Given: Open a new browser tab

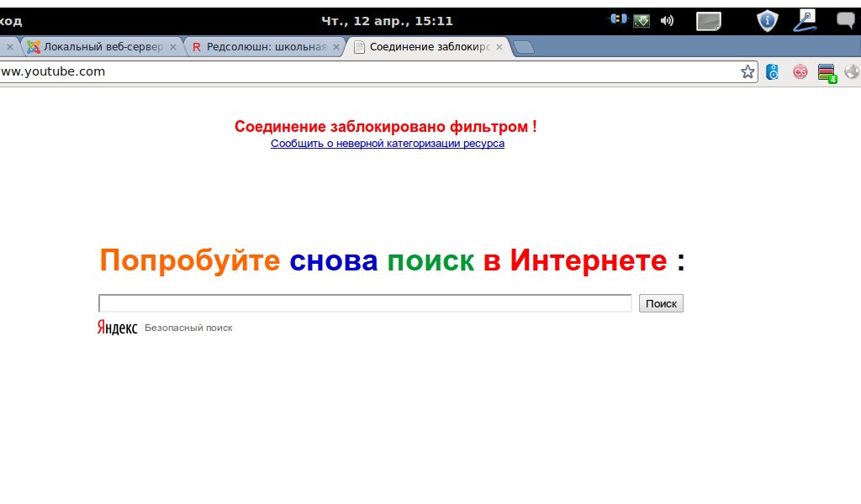Looking at the screenshot, I should tap(524, 48).
